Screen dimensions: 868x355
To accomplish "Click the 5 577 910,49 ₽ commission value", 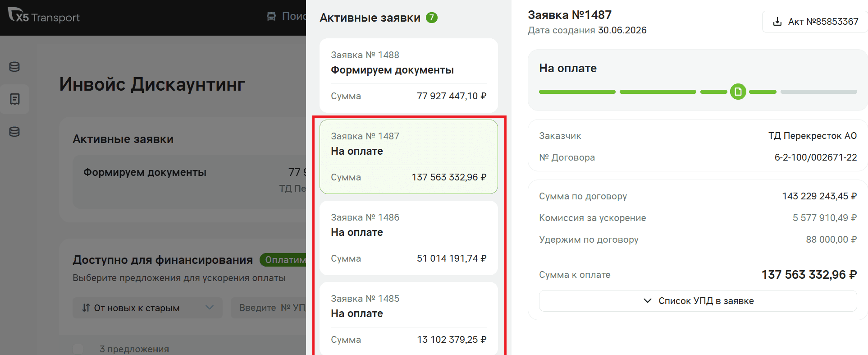I will 825,218.
